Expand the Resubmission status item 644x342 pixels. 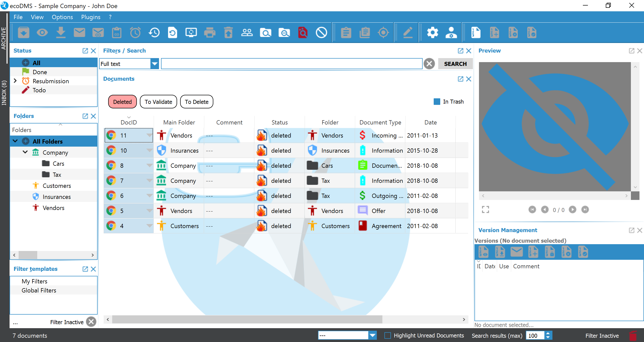(x=15, y=81)
